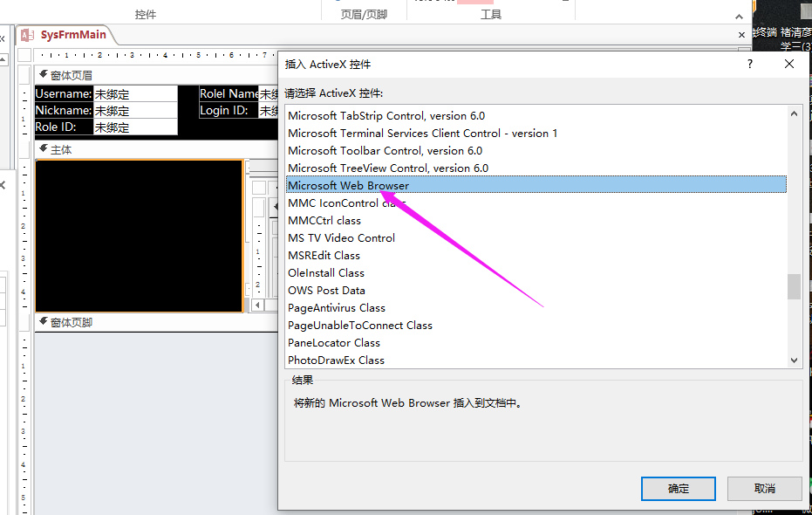Image resolution: width=812 pixels, height=515 pixels.
Task: Select MMC IconControl class entry
Action: click(x=536, y=203)
